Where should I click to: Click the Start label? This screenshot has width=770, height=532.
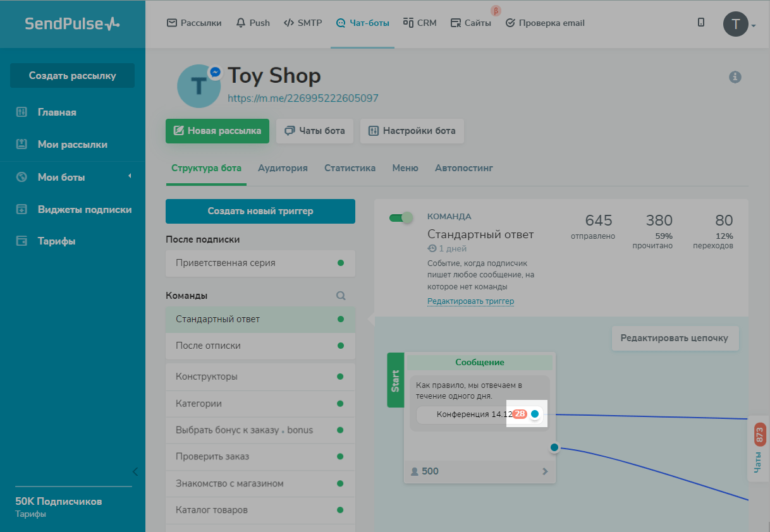coord(395,380)
